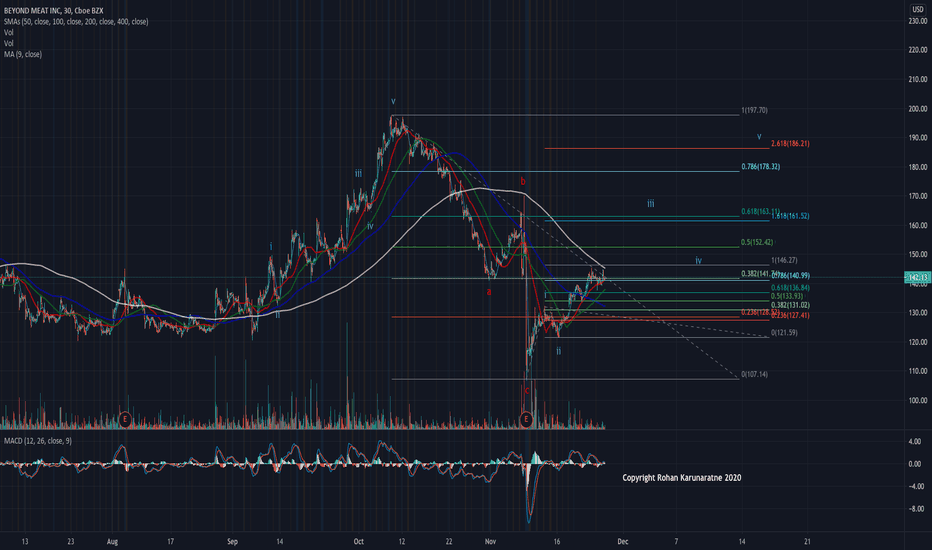This screenshot has width=932, height=550.
Task: Open the SMAs indicator legend entry
Action: (x=76, y=21)
